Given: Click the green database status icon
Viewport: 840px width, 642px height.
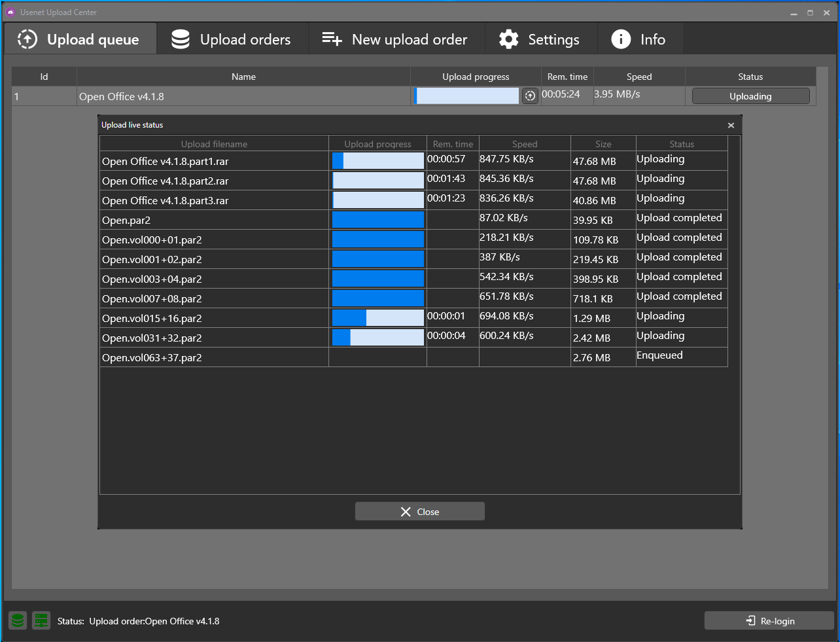Looking at the screenshot, I should [17, 620].
